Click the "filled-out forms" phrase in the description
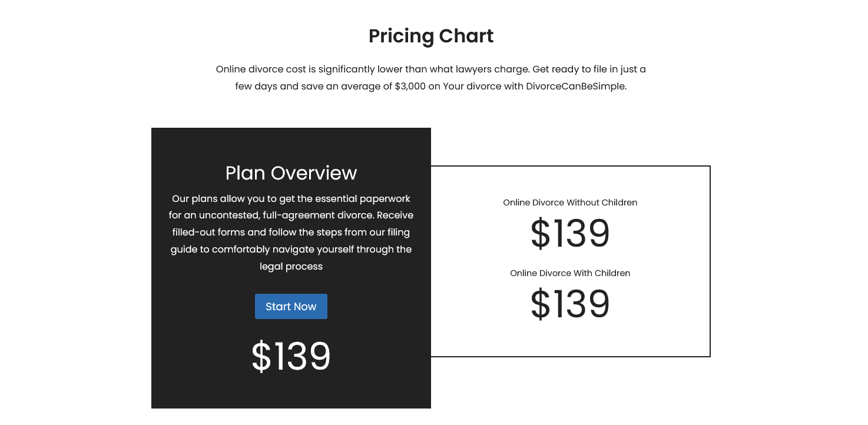 tap(208, 233)
